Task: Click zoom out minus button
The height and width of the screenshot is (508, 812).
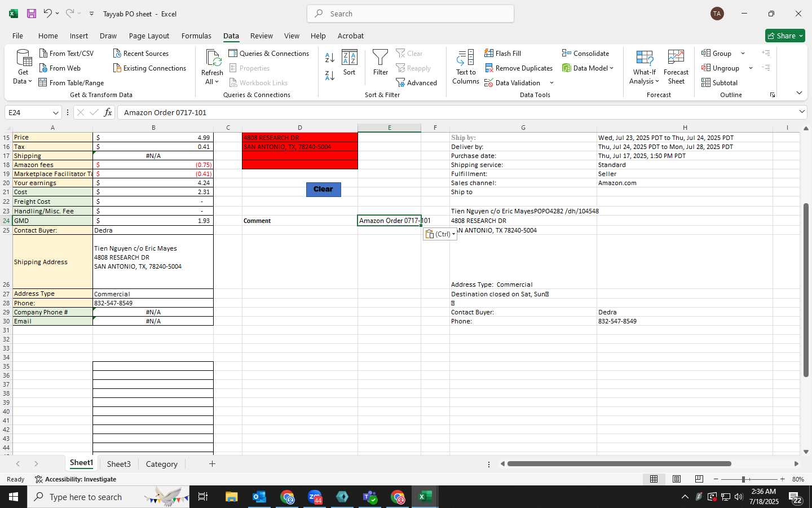Action: (716, 479)
